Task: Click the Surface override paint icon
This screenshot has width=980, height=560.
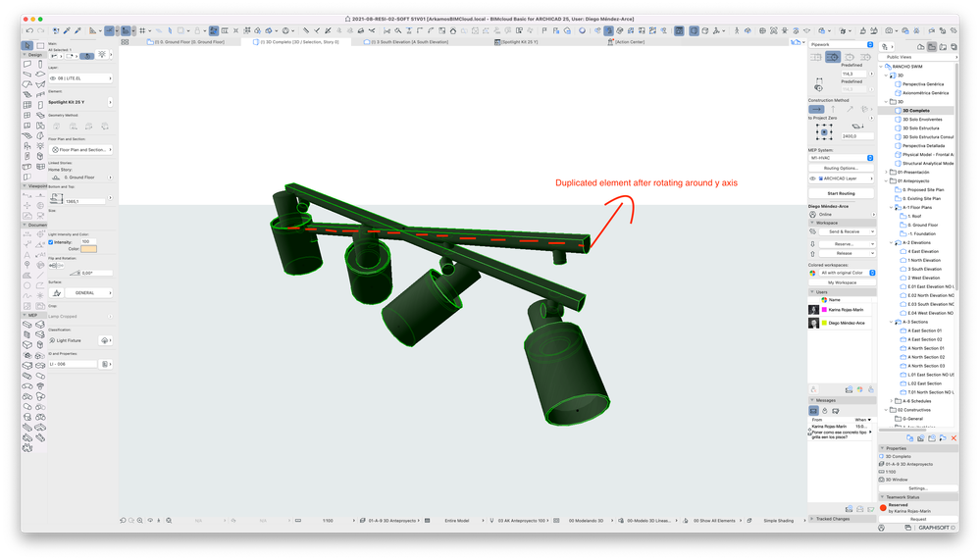Action: (57, 292)
